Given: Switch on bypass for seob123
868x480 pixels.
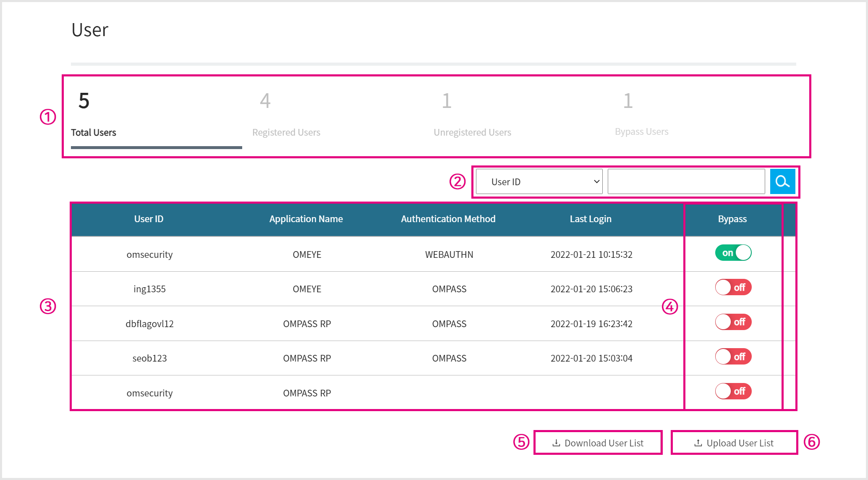Looking at the screenshot, I should tap(733, 357).
